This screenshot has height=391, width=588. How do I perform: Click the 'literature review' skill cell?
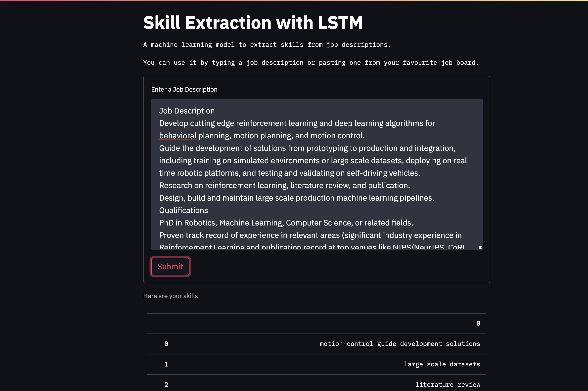click(448, 385)
